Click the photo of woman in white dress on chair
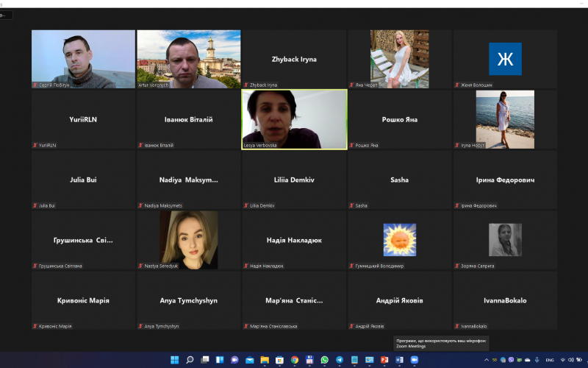Image resolution: width=588 pixels, height=368 pixels. (x=400, y=59)
